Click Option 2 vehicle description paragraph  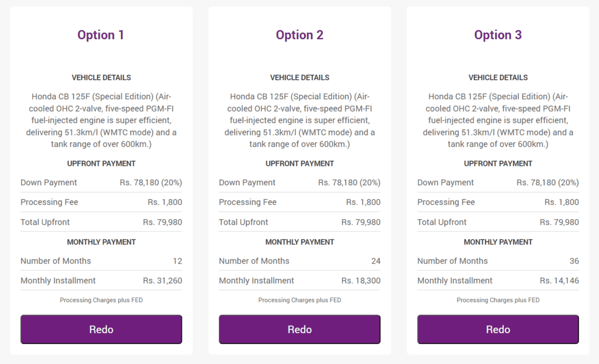click(x=299, y=120)
